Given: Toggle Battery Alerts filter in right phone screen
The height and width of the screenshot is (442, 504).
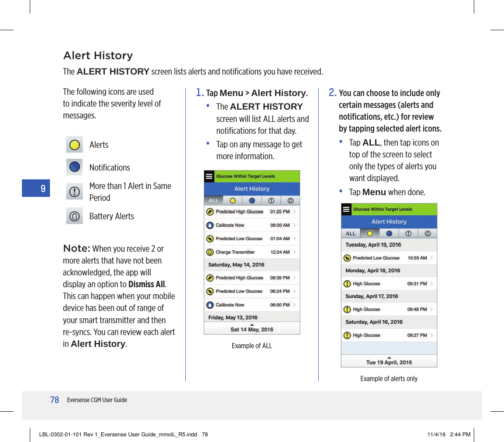Looking at the screenshot, I should (x=428, y=234).
